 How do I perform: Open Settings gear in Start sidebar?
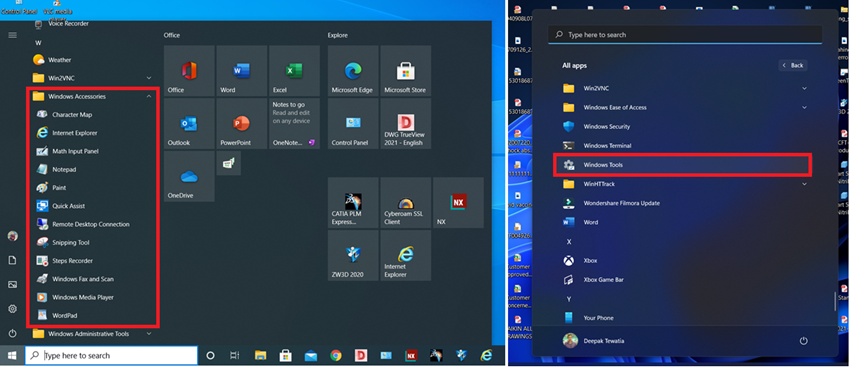12,308
